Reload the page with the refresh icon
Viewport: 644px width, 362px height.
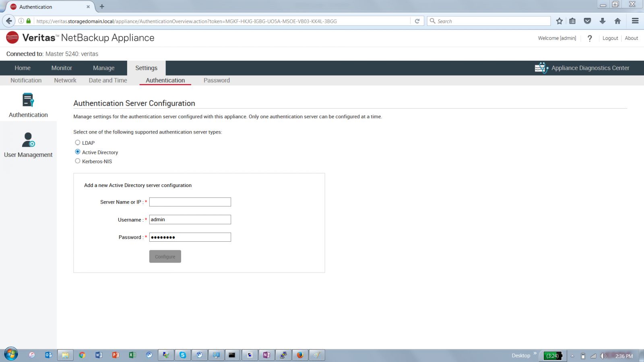tap(417, 21)
